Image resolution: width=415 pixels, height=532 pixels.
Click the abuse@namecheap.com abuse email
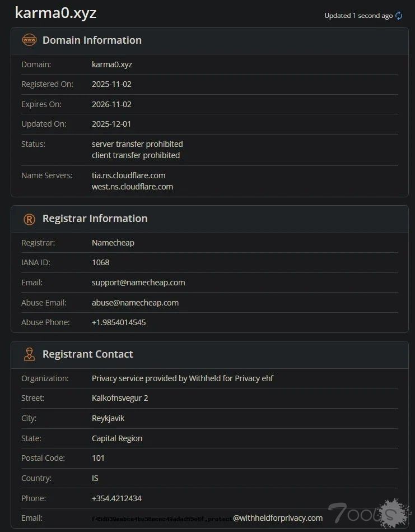pyautogui.click(x=135, y=303)
